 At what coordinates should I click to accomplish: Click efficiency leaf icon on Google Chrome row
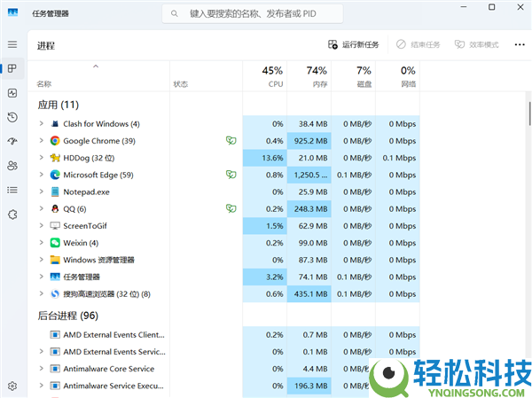click(231, 140)
